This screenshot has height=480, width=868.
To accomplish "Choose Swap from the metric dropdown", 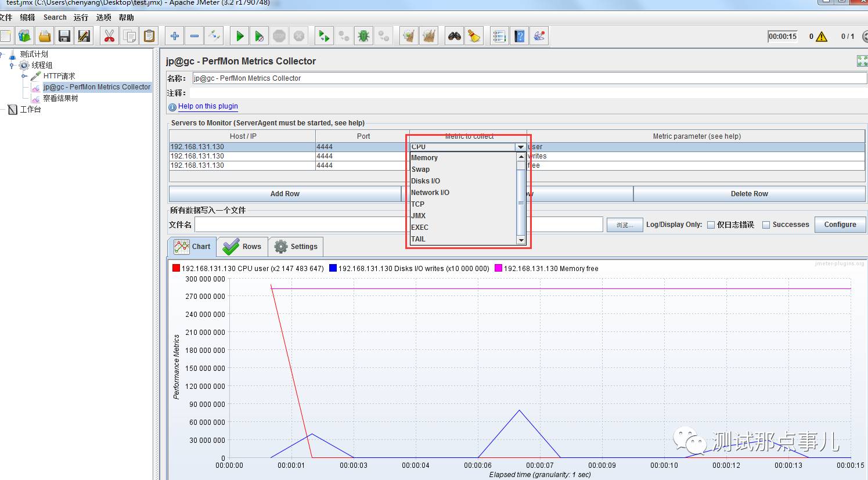I will tap(463, 169).
